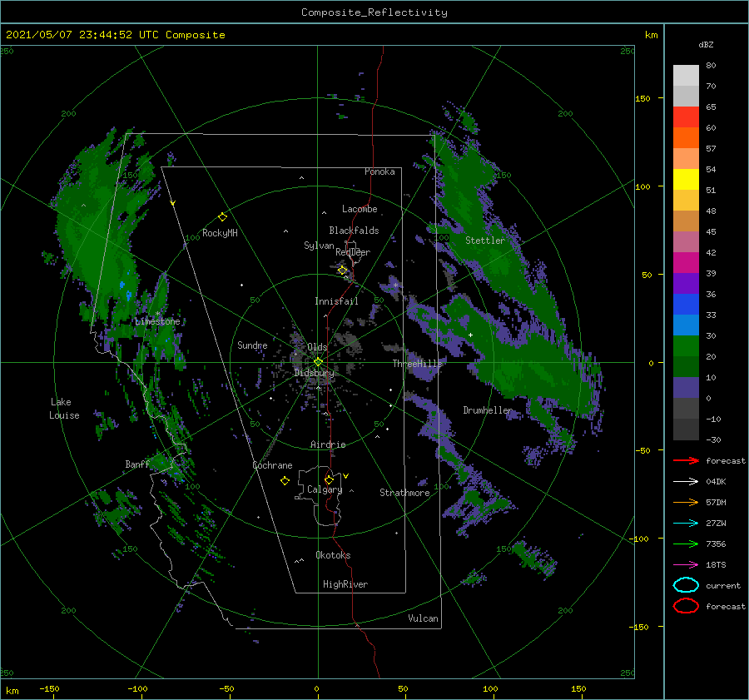Click the Blackfalds city label
The width and height of the screenshot is (749, 700).
point(354,231)
